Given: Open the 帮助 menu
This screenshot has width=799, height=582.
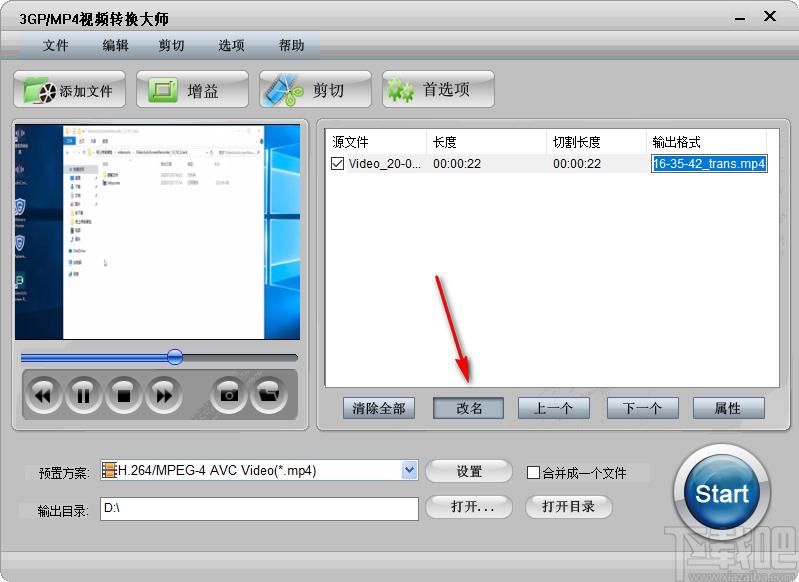Looking at the screenshot, I should point(291,45).
